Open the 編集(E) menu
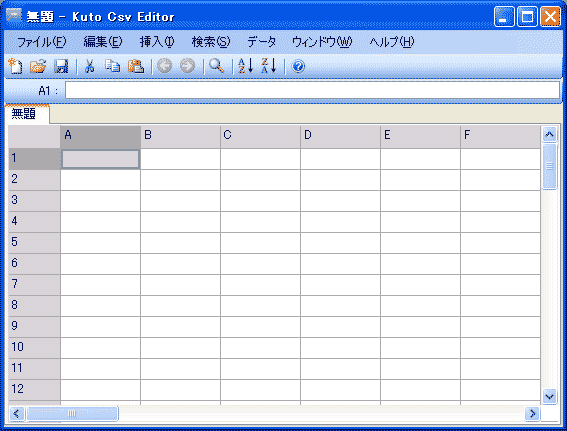 [103, 42]
